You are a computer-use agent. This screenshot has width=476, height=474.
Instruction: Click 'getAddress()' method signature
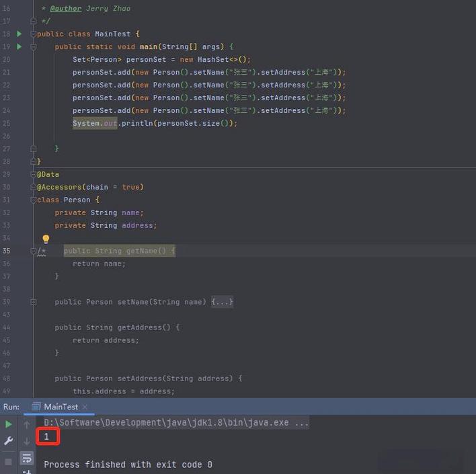pyautogui.click(x=144, y=327)
